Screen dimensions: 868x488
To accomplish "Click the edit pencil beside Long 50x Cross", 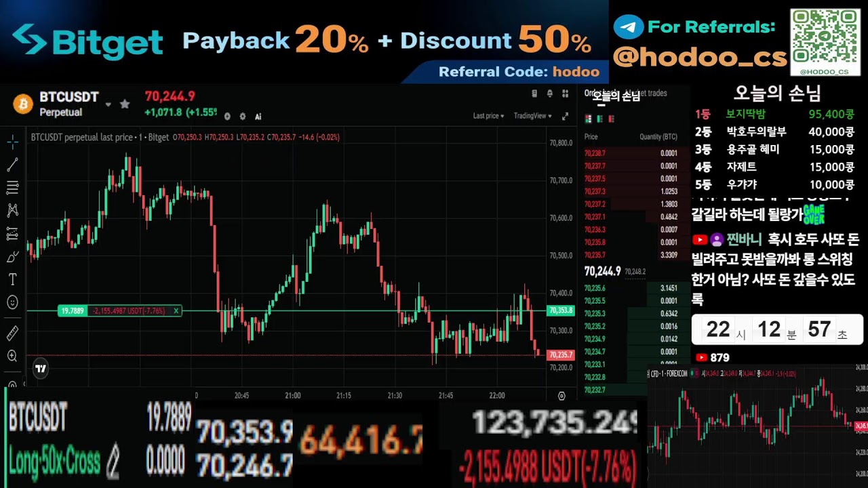I will (113, 462).
